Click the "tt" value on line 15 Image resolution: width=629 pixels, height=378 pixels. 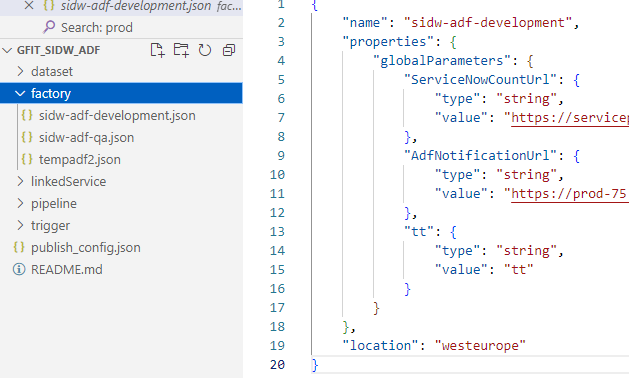coord(519,270)
